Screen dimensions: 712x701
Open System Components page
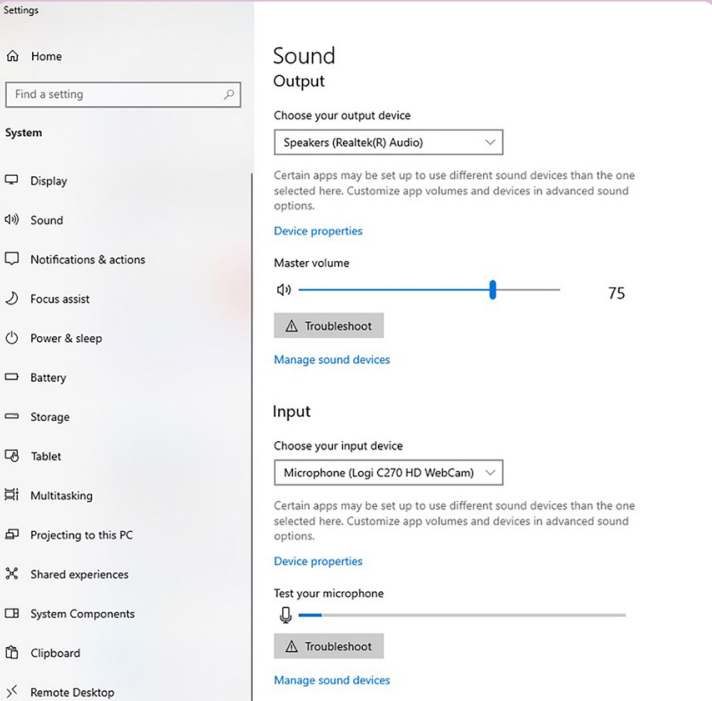[x=83, y=614]
